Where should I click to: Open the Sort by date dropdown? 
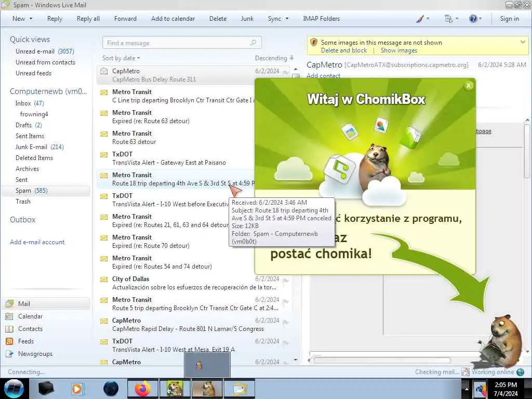121,58
